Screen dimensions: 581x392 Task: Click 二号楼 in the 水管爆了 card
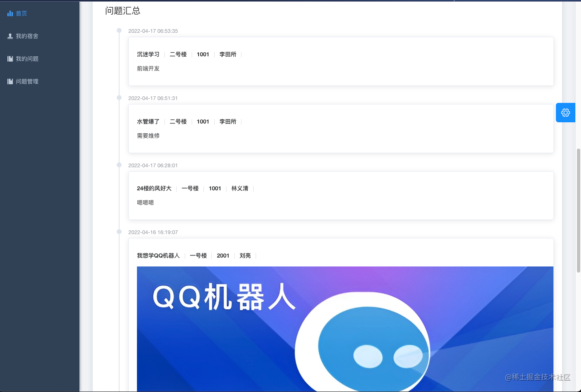tap(178, 121)
